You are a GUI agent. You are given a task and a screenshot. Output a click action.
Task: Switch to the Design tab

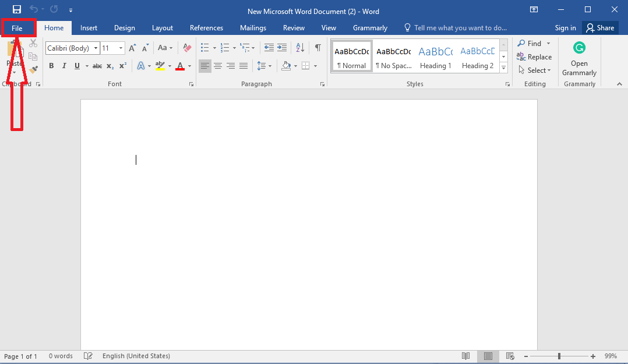coord(125,27)
